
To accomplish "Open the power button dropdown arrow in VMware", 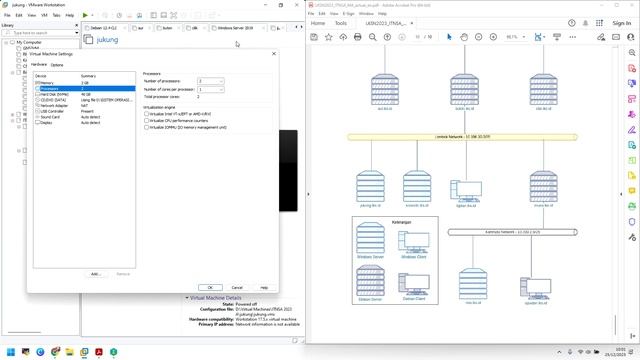I will pos(92,16).
